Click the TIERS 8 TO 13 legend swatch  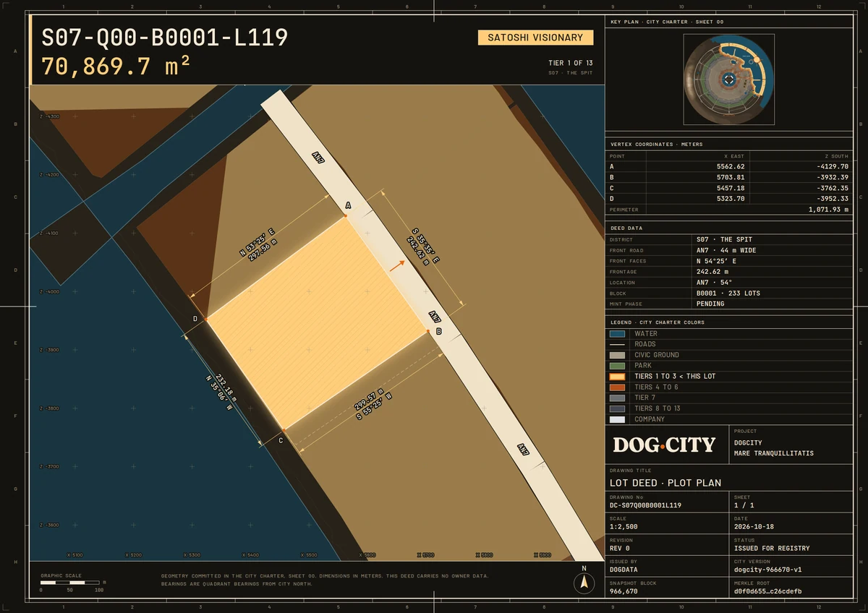click(617, 408)
